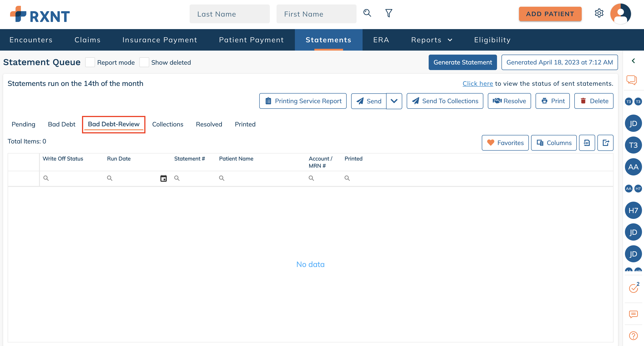Click the export icon beside the PDF button
644x346 pixels.
[605, 143]
